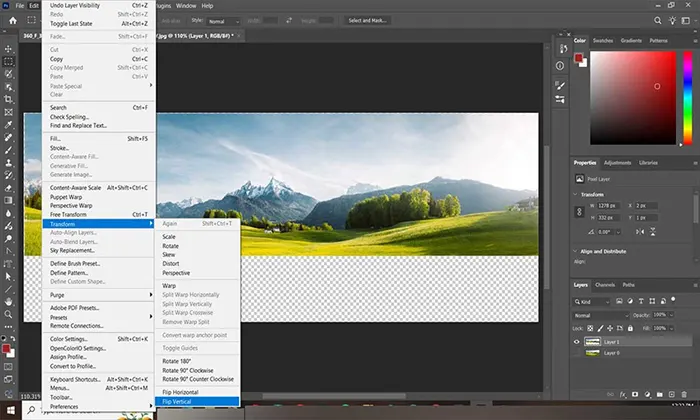Viewport: 700px width, 420px height.
Task: Open the History panel icon
Action: coord(561,49)
